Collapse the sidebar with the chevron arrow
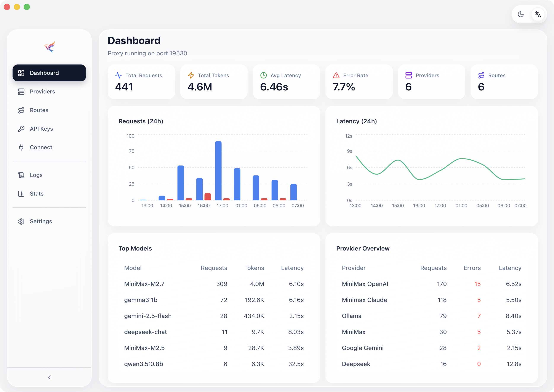The image size is (554, 392). (x=50, y=377)
